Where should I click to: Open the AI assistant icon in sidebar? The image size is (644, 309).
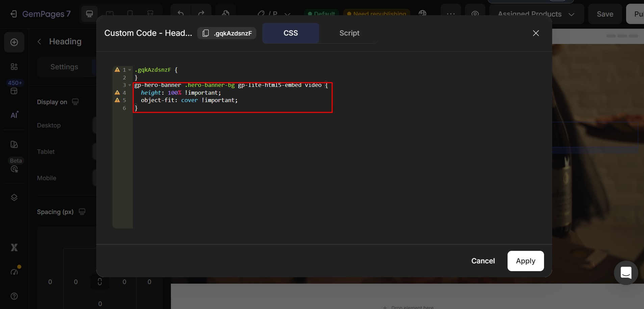coord(14,115)
